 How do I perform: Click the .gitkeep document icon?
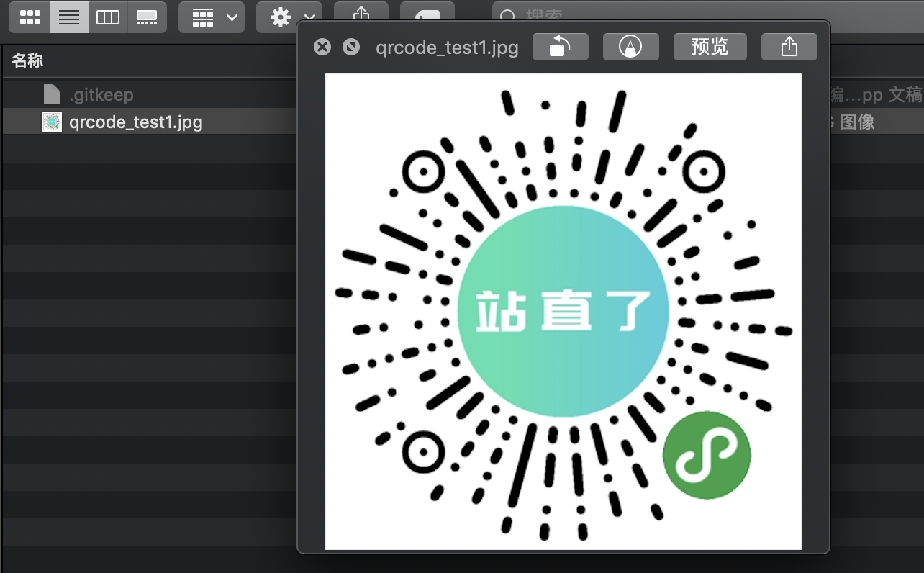tap(52, 94)
